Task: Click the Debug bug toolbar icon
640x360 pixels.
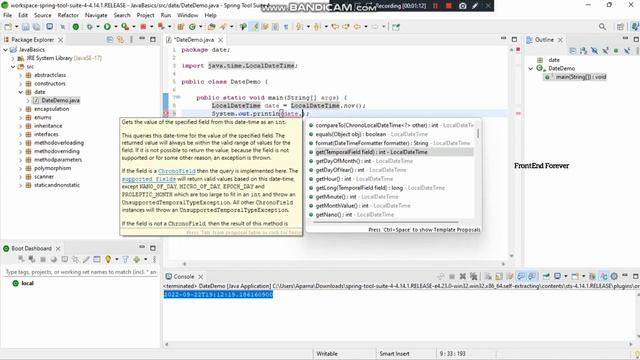Action: [x=89, y=27]
